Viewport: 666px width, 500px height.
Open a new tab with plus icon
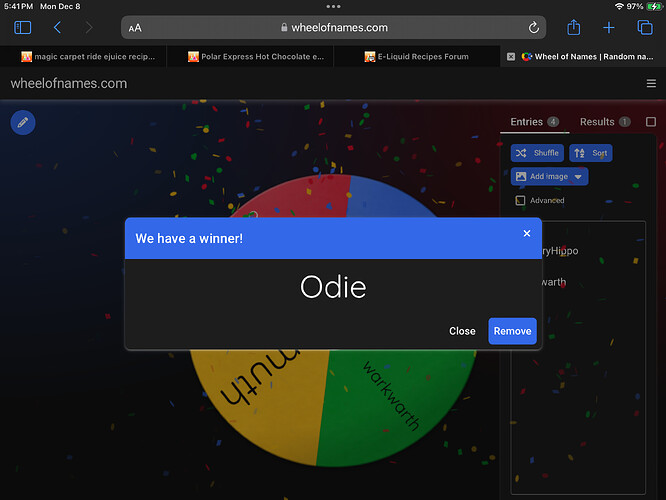tap(609, 28)
